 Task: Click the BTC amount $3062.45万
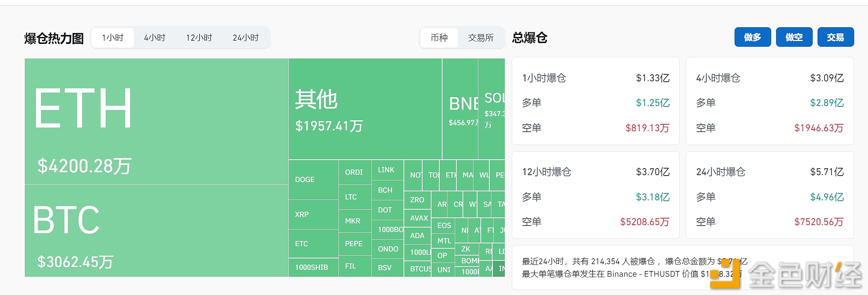[x=75, y=262]
